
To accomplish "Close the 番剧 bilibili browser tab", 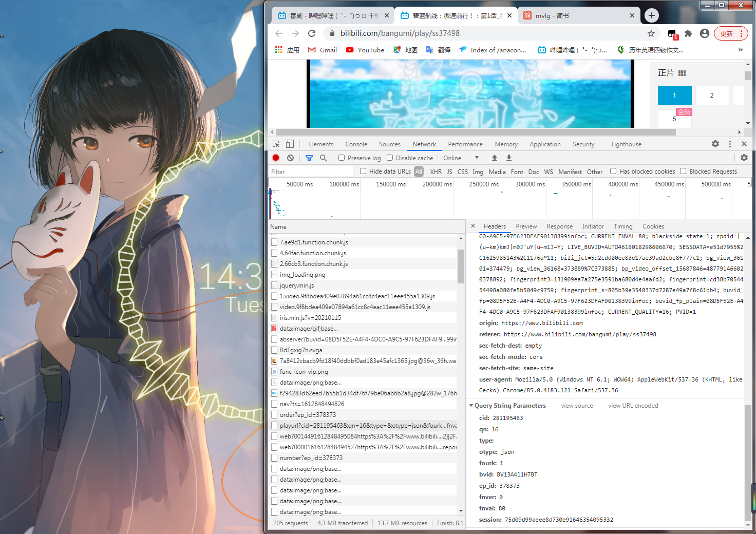I will pyautogui.click(x=387, y=16).
